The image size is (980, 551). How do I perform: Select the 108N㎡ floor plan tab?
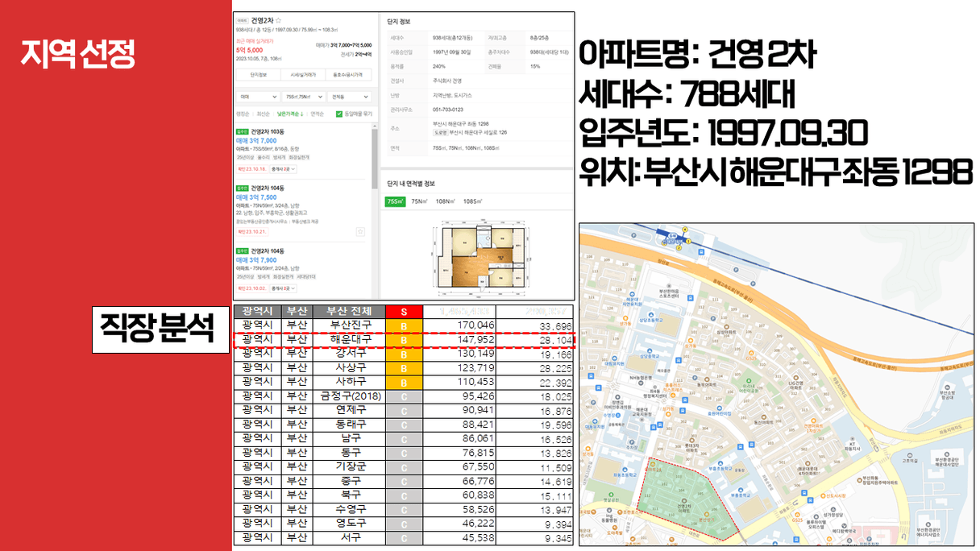click(x=446, y=201)
